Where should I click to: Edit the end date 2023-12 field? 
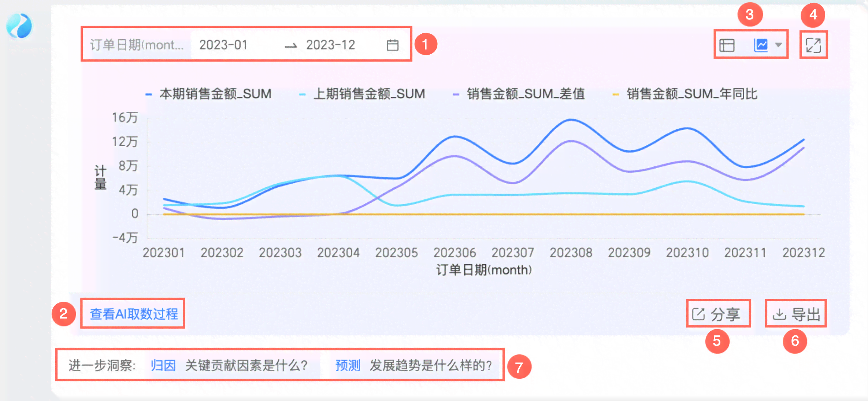tap(330, 45)
